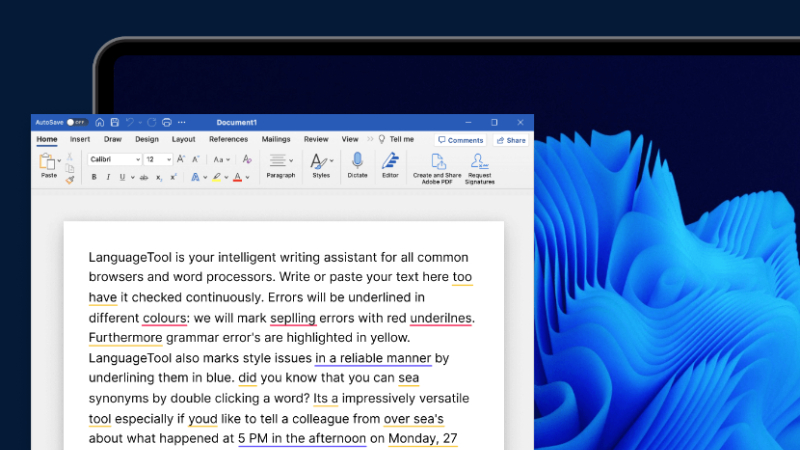800x450 pixels.
Task: Open the Home icon in title bar
Action: pos(100,122)
